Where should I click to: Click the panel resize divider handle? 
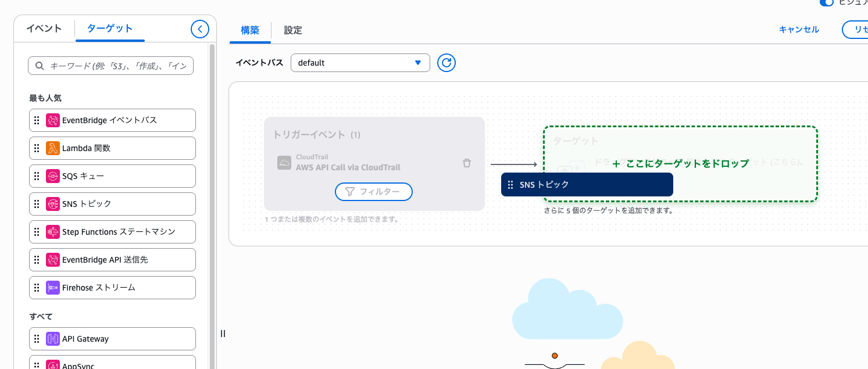click(x=223, y=334)
